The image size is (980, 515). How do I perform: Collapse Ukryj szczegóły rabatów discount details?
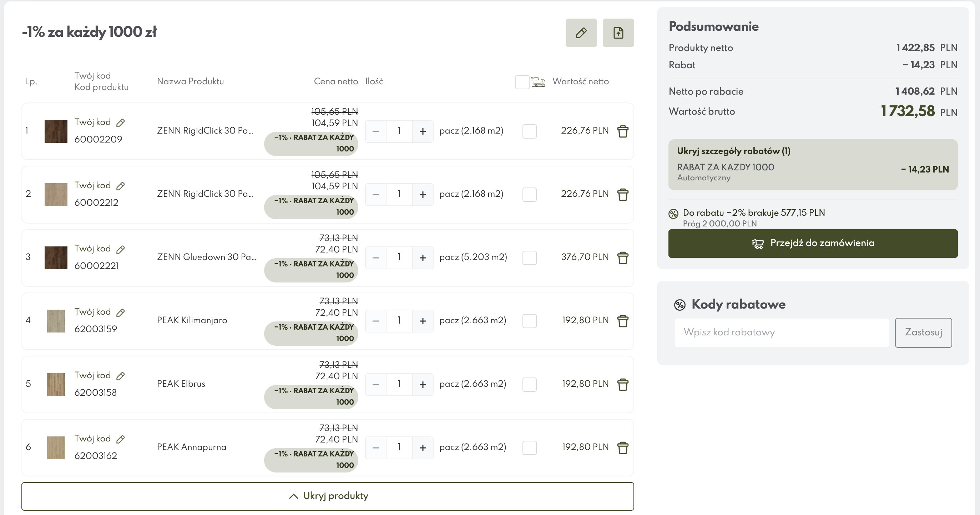pyautogui.click(x=733, y=151)
